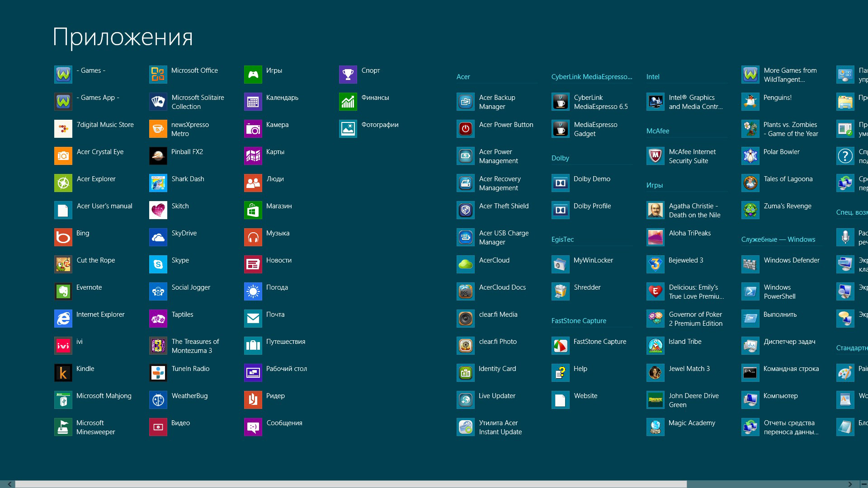Click the scrollbar's right arrow

850,484
